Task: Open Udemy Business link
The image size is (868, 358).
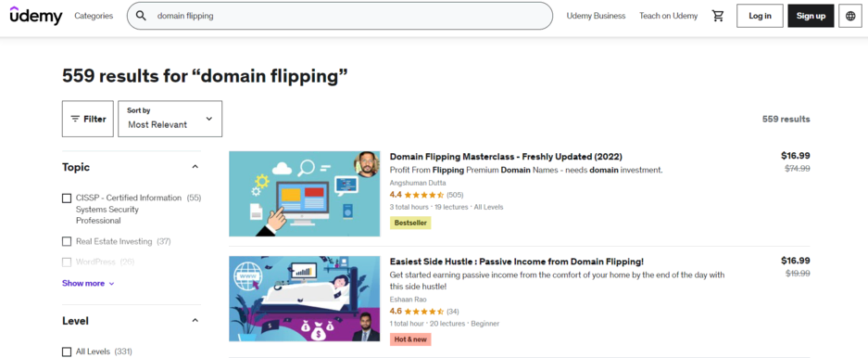Action: (596, 16)
